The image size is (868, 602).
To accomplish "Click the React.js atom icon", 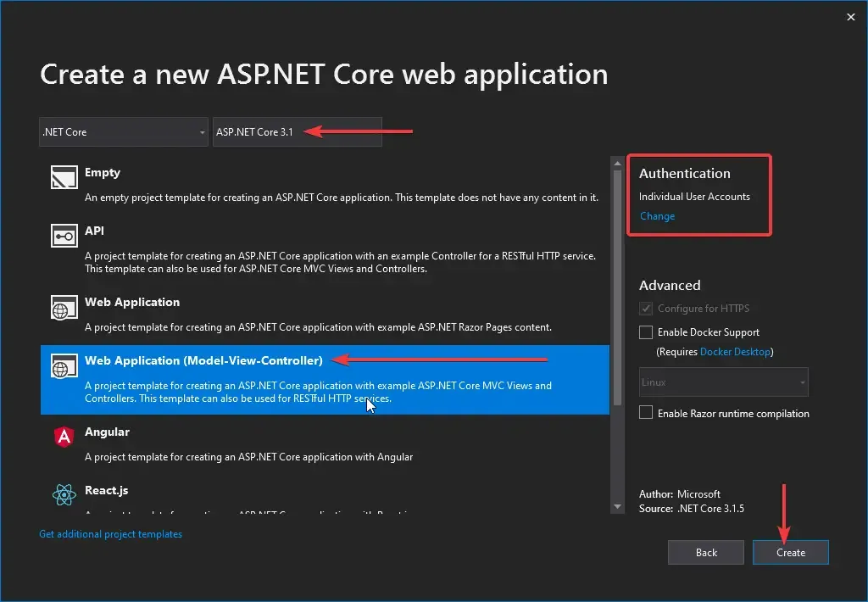I will tap(63, 495).
